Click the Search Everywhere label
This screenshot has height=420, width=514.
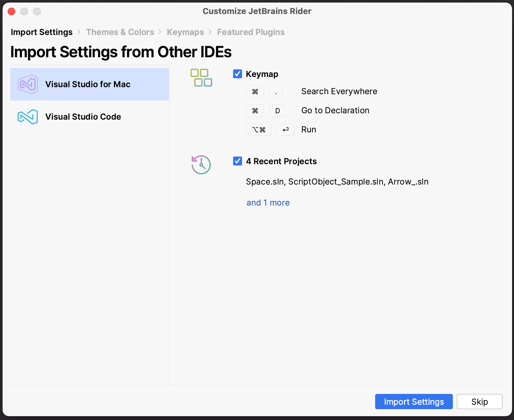point(339,91)
